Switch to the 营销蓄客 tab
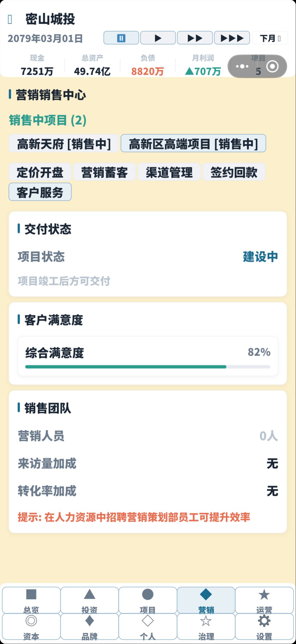 coord(105,172)
